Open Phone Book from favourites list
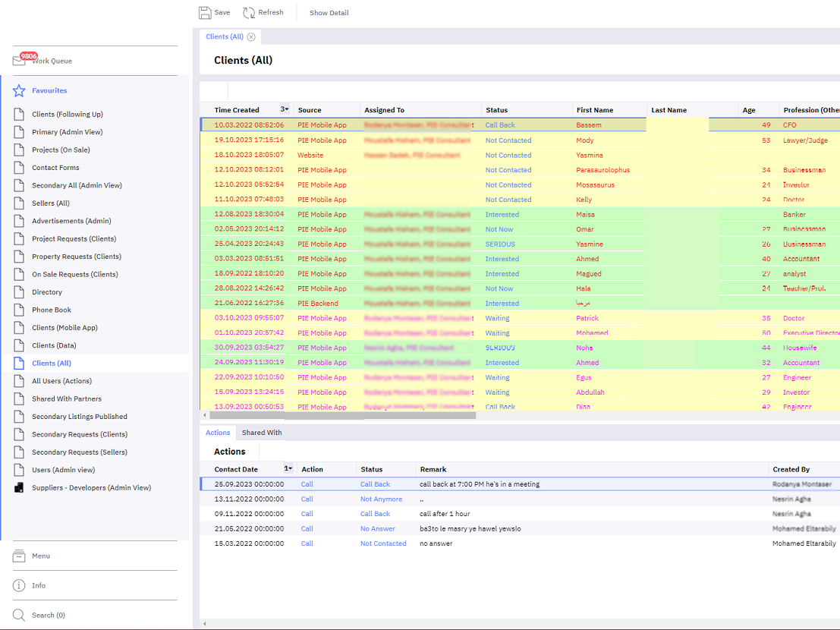The width and height of the screenshot is (840, 630). (x=52, y=310)
